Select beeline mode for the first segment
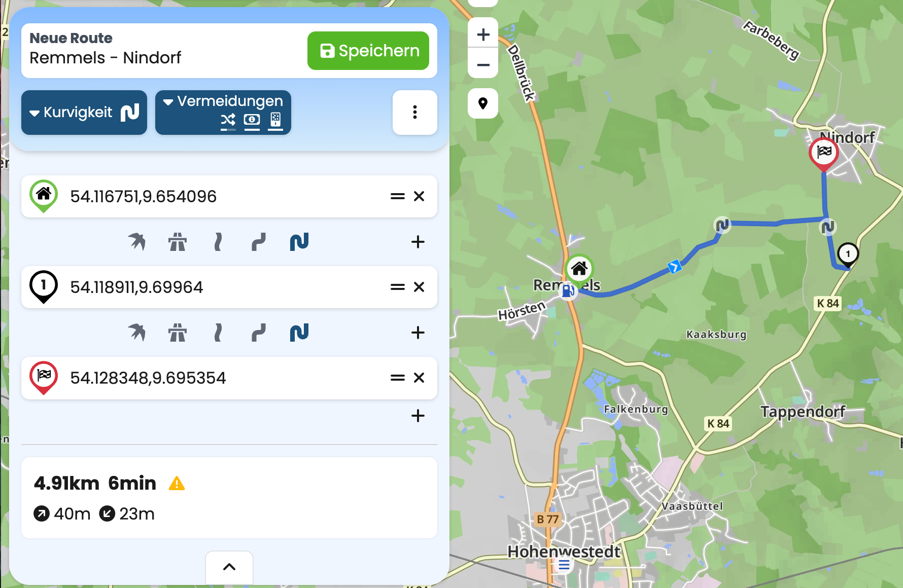 pyautogui.click(x=136, y=242)
